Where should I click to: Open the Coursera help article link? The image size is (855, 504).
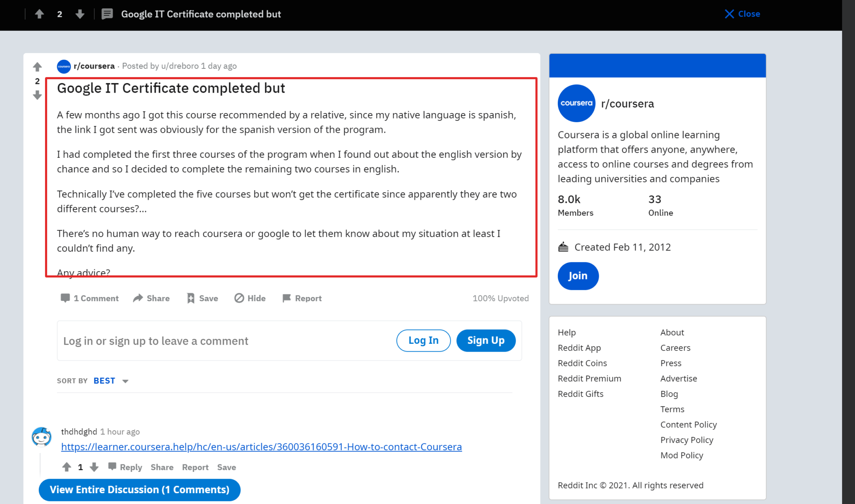point(261,446)
